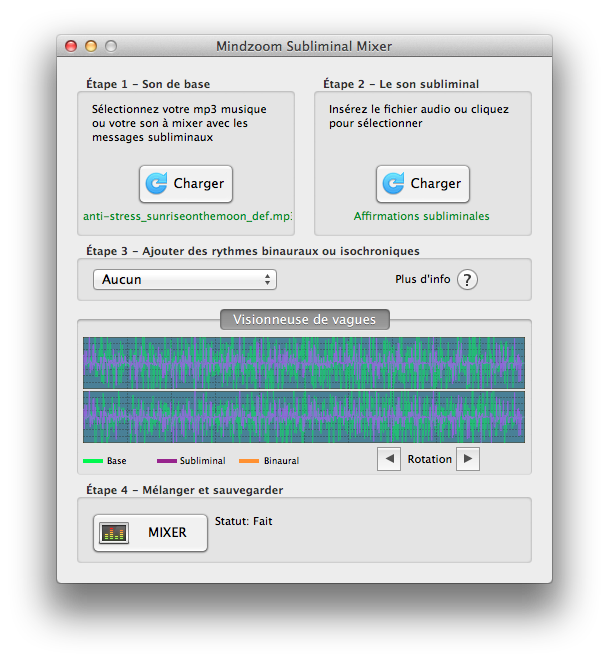Click the Affirmations subliminales text

tap(421, 216)
